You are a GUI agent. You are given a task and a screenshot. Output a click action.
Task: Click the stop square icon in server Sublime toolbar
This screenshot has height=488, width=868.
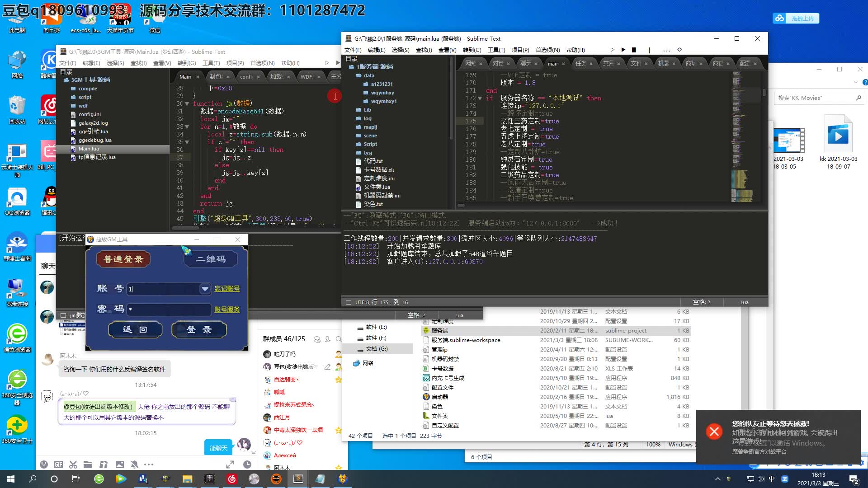click(x=634, y=50)
